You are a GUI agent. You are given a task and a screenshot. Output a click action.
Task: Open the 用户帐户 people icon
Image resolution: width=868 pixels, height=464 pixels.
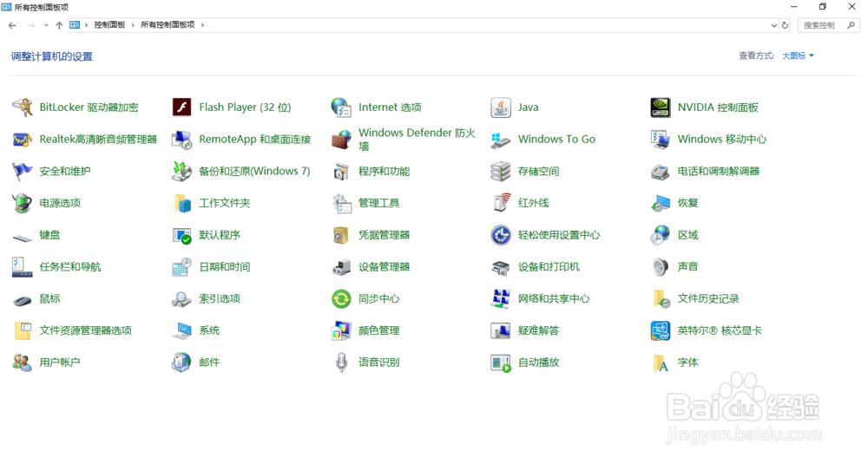coord(23,363)
